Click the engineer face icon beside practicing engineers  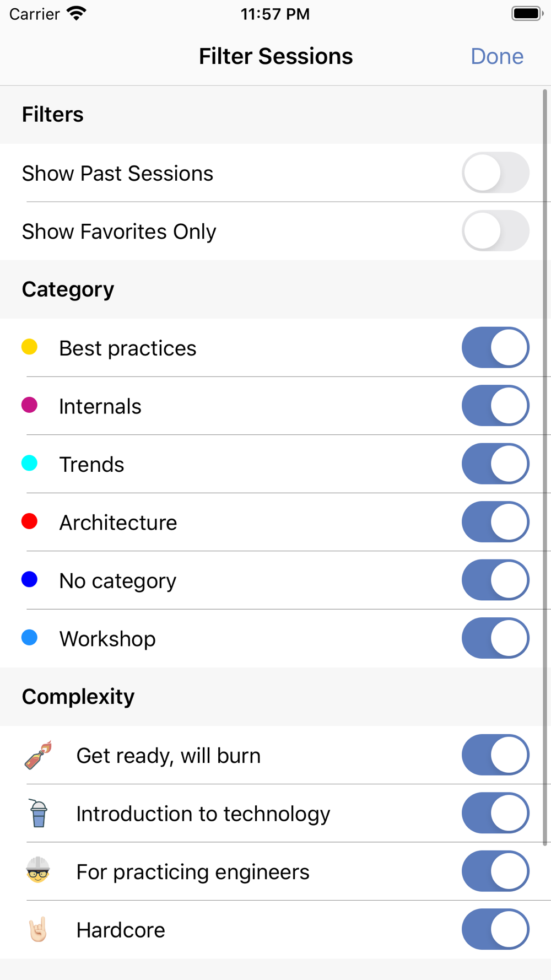click(x=38, y=871)
